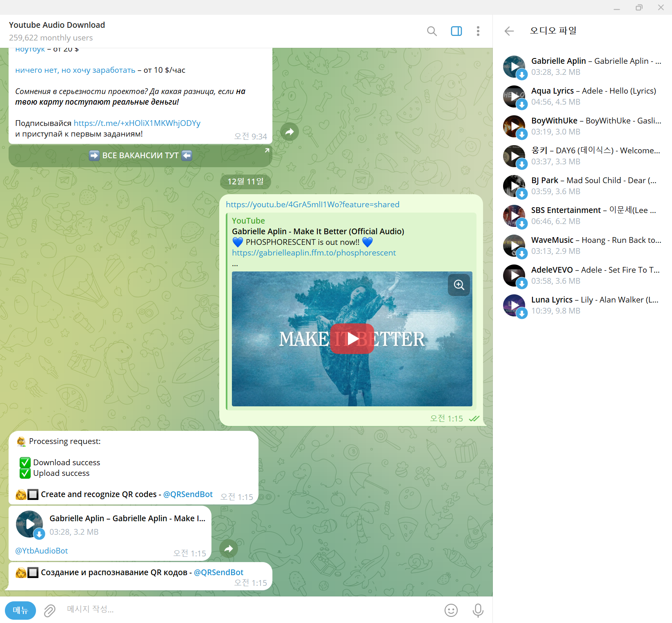The height and width of the screenshot is (623, 672).
Task: Click the blue 메뉴 bot menu button
Action: pos(20,610)
